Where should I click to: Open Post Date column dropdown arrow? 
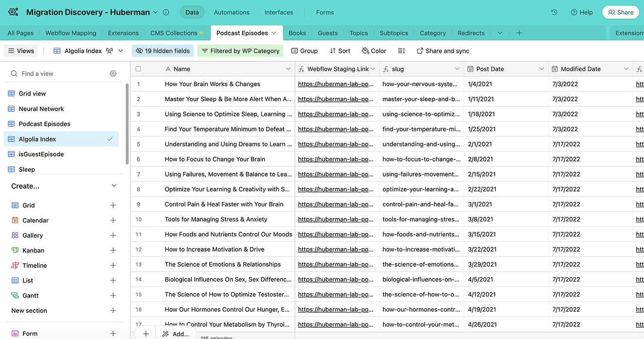tap(542, 69)
